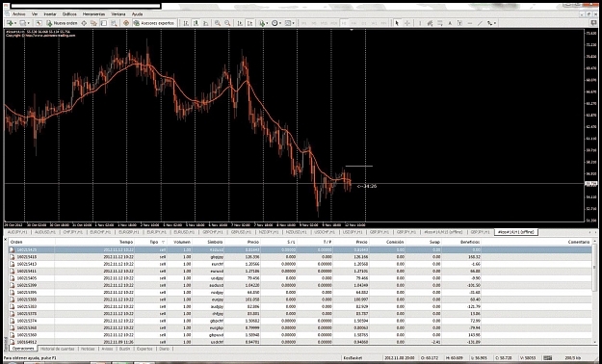
Task: Toggle the chart shift icon
Action: [249, 23]
